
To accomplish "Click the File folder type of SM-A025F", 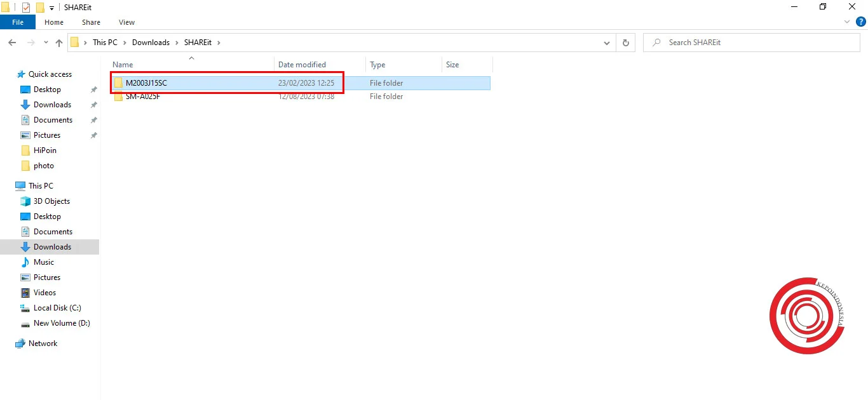I will tap(386, 97).
